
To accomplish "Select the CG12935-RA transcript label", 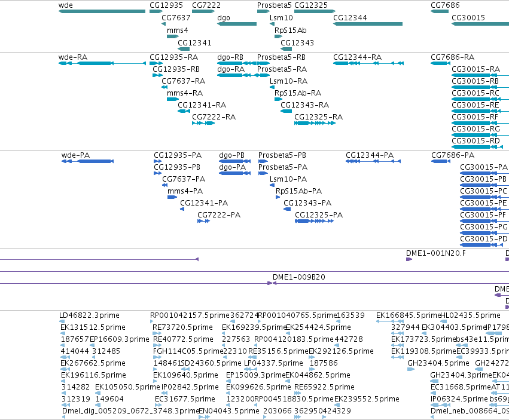I will pyautogui.click(x=173, y=57).
